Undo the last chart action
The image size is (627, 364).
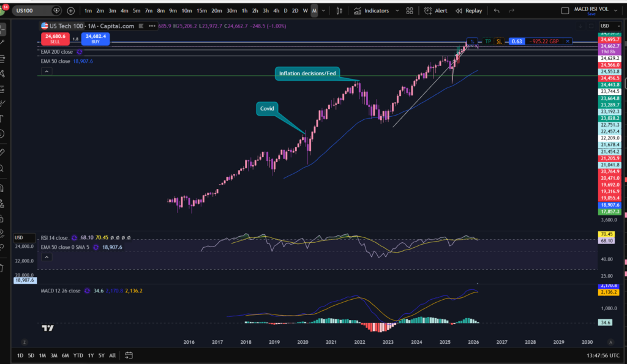click(496, 11)
